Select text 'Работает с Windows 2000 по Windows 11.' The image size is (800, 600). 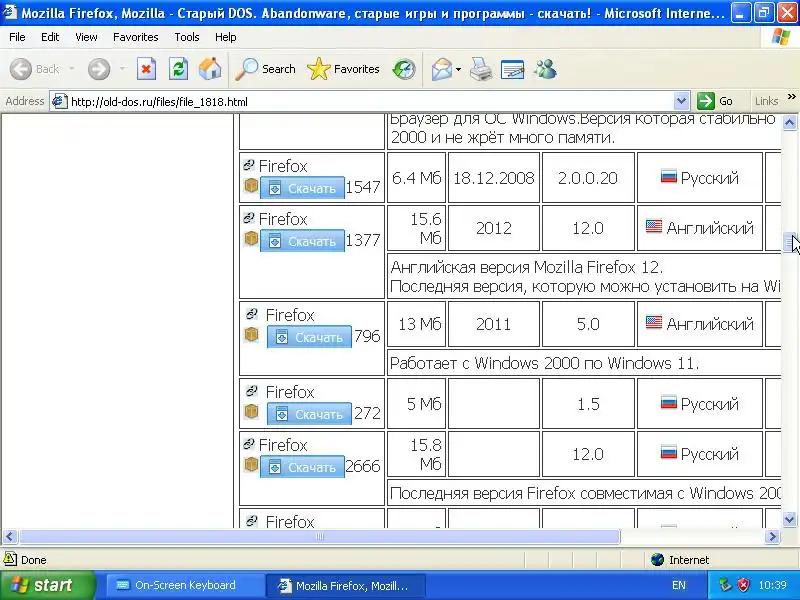[x=544, y=363]
